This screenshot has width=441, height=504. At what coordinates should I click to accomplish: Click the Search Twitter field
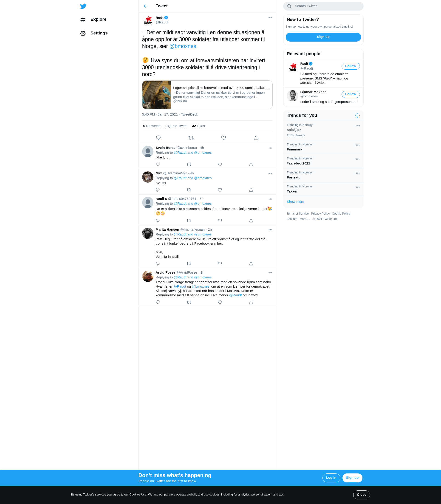click(x=323, y=6)
